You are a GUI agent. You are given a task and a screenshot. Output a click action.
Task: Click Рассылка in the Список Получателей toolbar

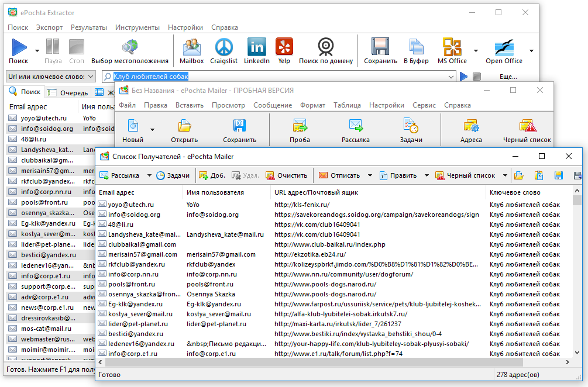(x=120, y=175)
